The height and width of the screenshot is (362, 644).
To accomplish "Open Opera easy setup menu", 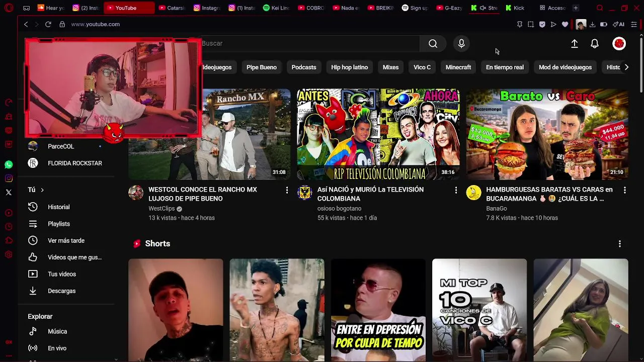I will tap(634, 24).
